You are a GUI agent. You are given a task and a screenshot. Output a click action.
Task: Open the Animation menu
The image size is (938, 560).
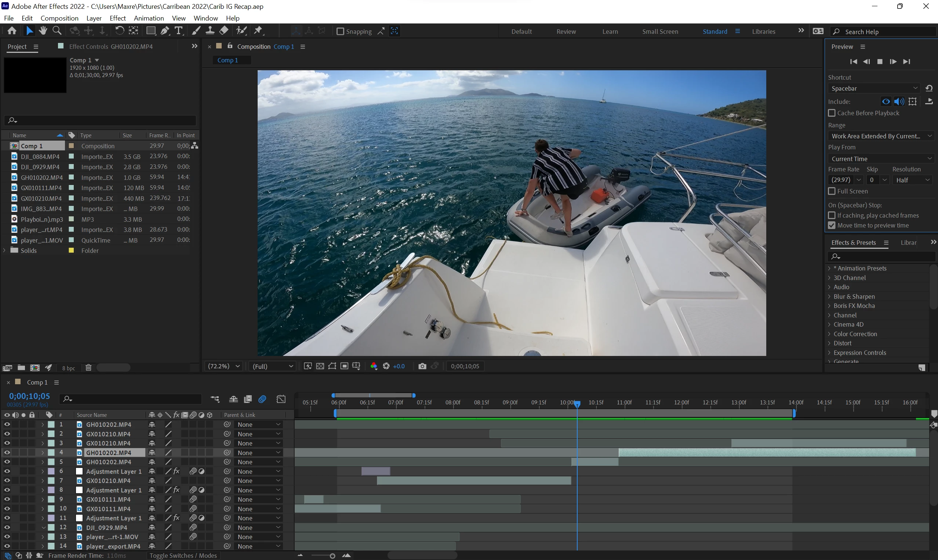tap(149, 18)
